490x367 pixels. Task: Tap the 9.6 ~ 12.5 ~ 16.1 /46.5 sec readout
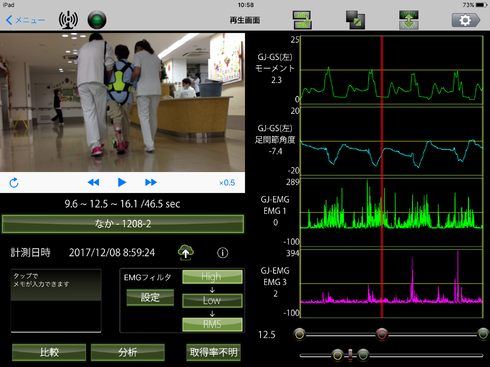click(122, 204)
